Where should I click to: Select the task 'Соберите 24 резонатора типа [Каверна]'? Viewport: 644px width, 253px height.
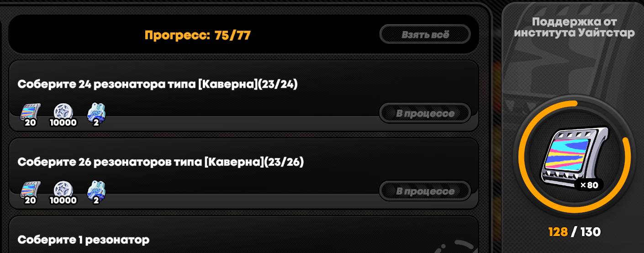244,96
